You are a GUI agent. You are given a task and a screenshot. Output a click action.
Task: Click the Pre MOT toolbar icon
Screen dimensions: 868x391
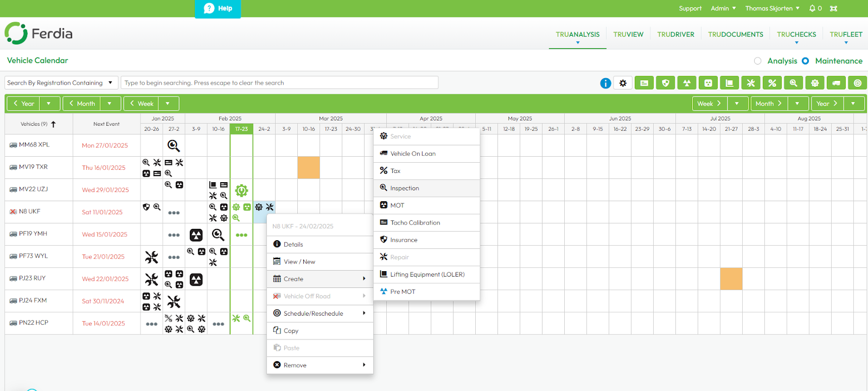[x=687, y=83]
